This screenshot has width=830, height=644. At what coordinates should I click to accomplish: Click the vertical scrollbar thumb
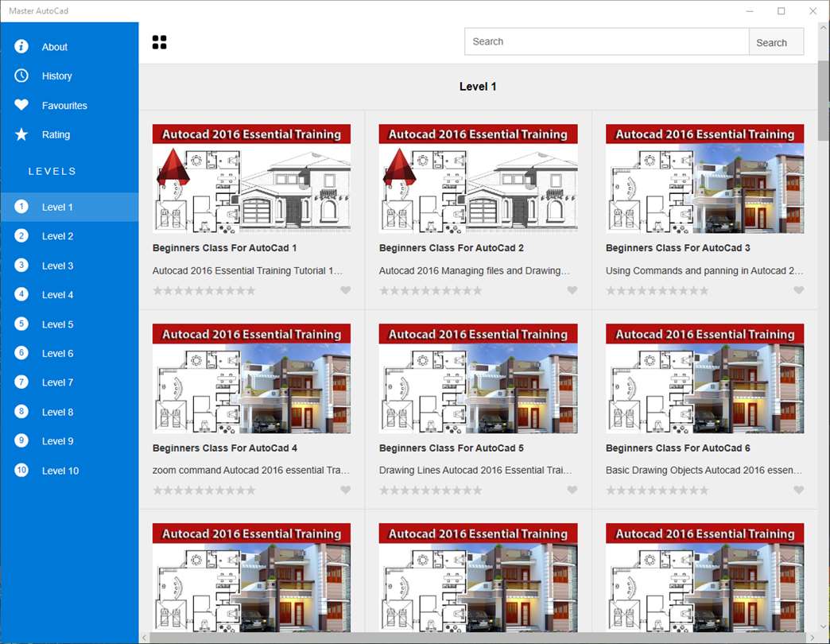pos(824,100)
